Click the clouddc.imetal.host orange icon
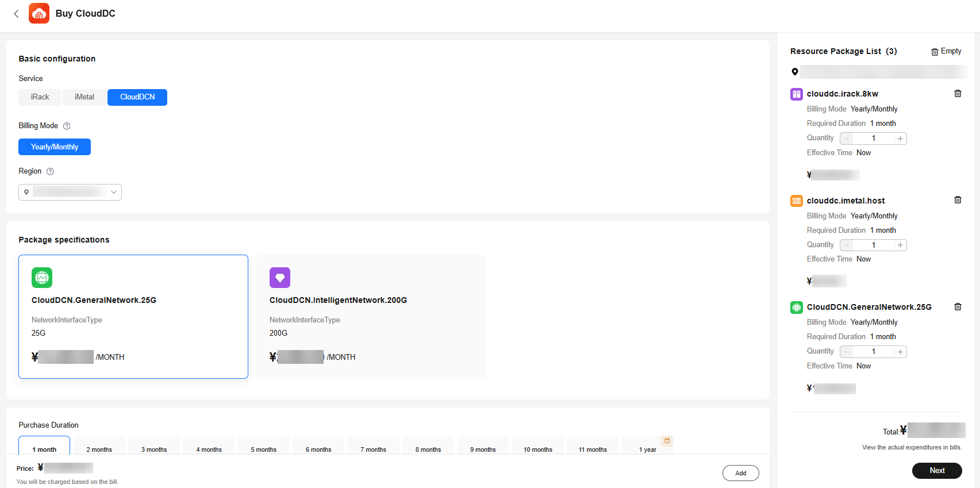The height and width of the screenshot is (488, 980). coord(797,201)
